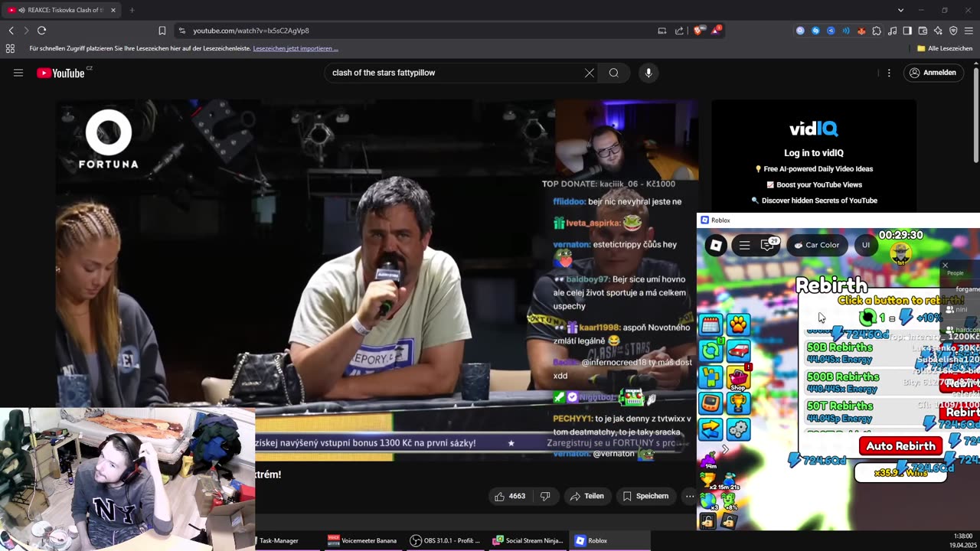
Task: Open the MetaMask fox extension
Action: pos(861,31)
